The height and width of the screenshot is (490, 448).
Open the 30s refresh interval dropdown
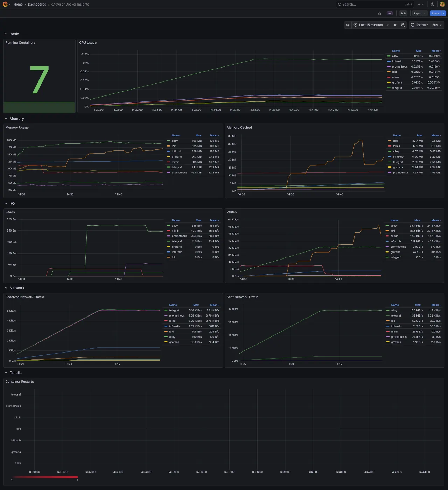[x=437, y=25]
